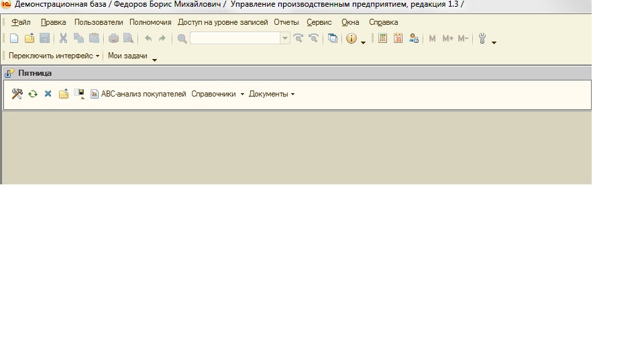Click the blue X delete icon

point(48,94)
